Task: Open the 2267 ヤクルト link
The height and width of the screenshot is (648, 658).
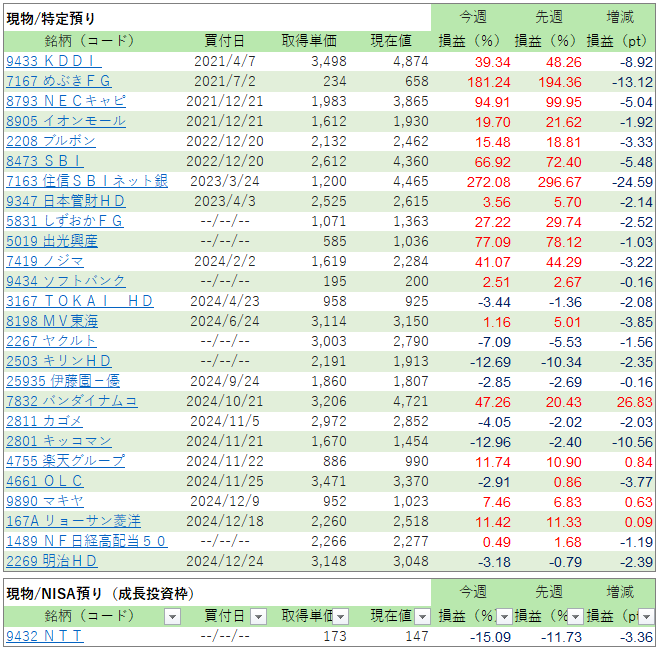Action: pos(51,341)
